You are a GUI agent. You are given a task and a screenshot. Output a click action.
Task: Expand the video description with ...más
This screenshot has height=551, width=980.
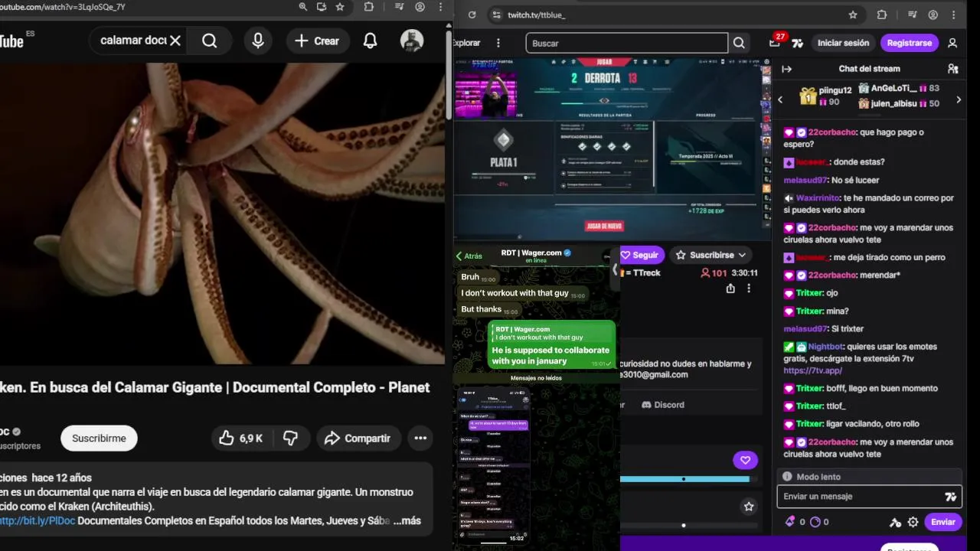coord(407,520)
